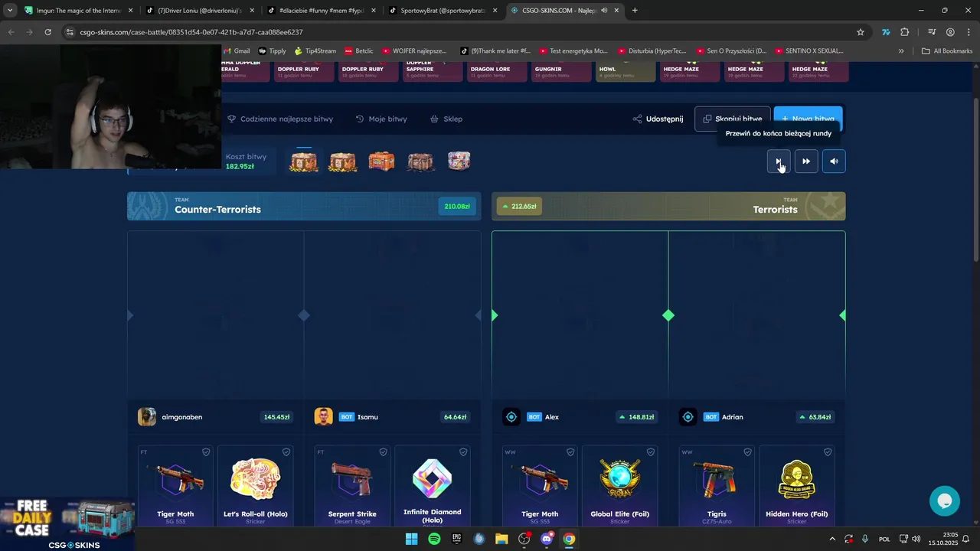Click the shield icon on Infinite Diamond (Holo)
Image resolution: width=980 pixels, height=551 pixels.
click(x=463, y=452)
